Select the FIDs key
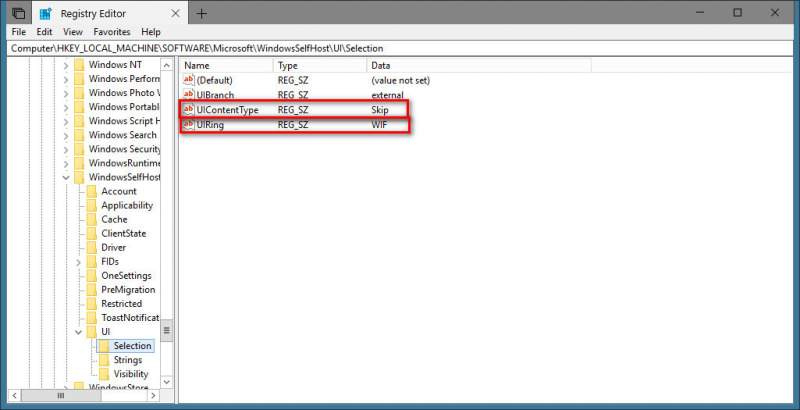Viewport: 800px width, 410px height. click(110, 261)
